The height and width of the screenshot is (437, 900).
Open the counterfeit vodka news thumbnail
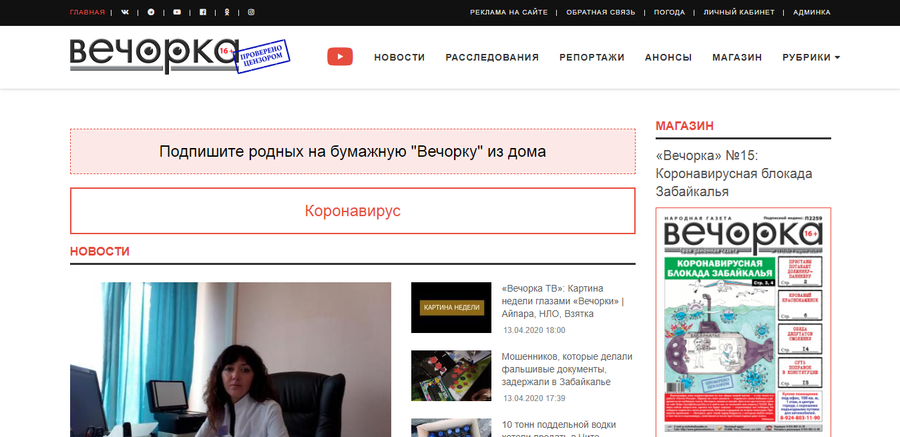(x=451, y=428)
